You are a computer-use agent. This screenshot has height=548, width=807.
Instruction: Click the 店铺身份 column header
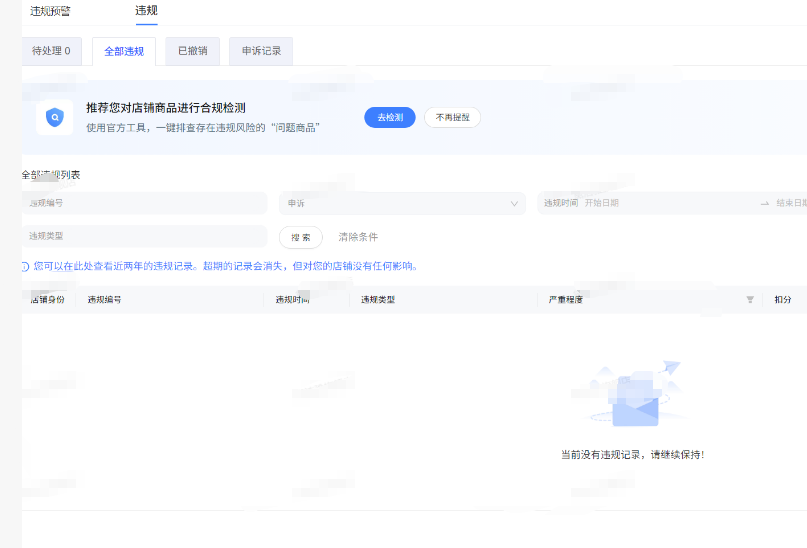click(48, 299)
